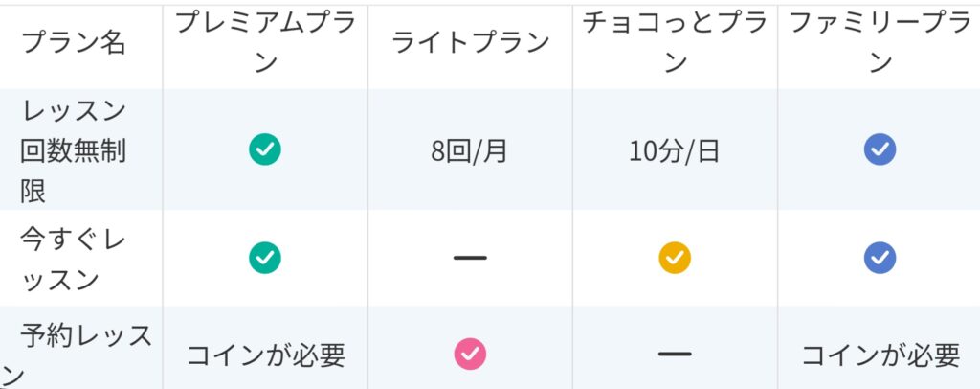Select the チョコっとプラン column header
The width and height of the screenshot is (980, 389).
[675, 43]
